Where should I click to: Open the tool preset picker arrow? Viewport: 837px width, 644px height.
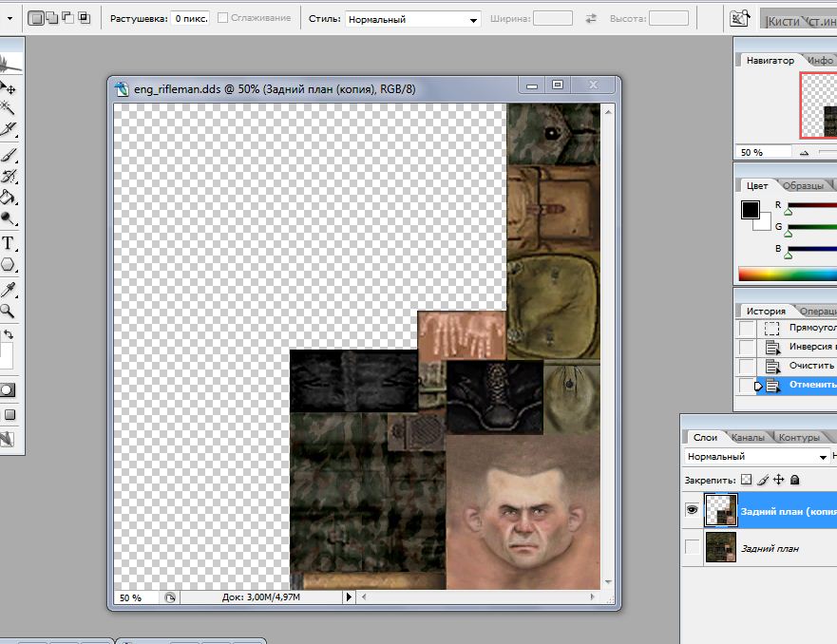[10, 18]
